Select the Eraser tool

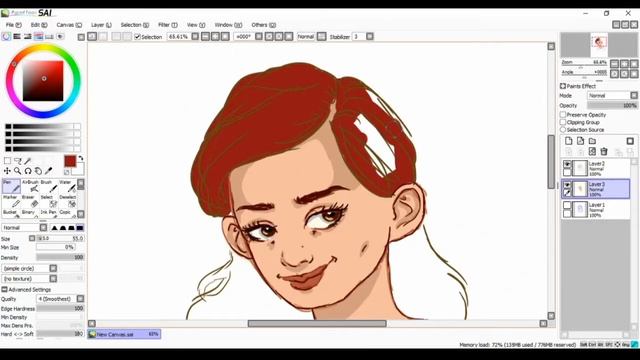[x=30, y=201]
